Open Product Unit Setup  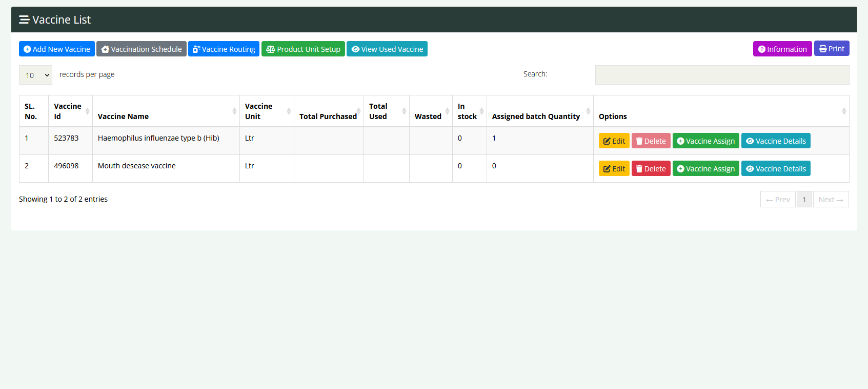coord(303,49)
